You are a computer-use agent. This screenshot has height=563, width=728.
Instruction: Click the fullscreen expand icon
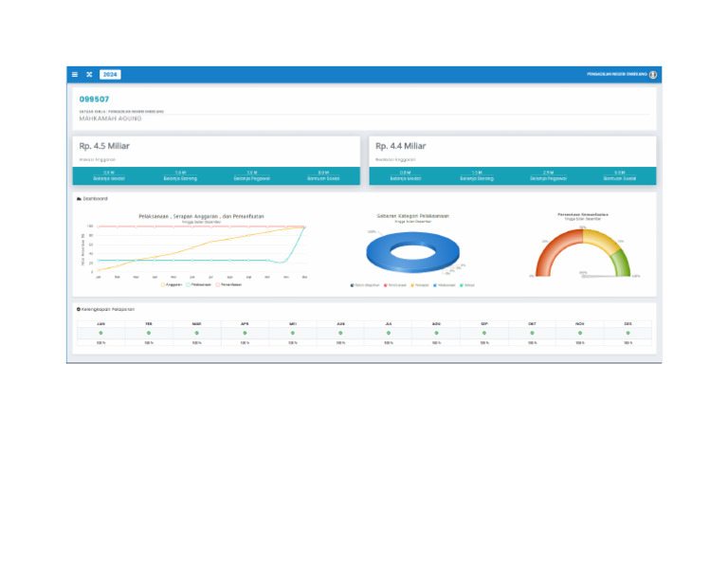click(89, 74)
